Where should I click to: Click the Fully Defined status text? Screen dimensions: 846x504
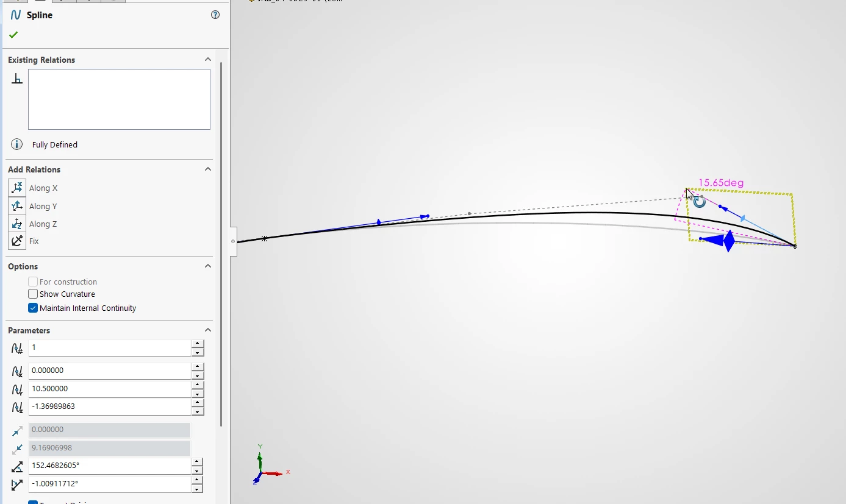55,144
